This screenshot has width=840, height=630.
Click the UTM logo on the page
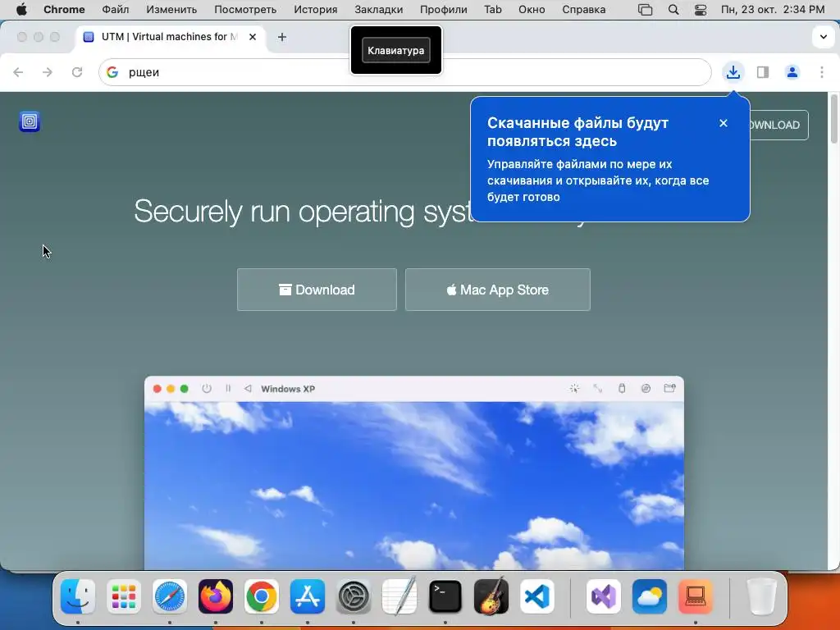30,121
